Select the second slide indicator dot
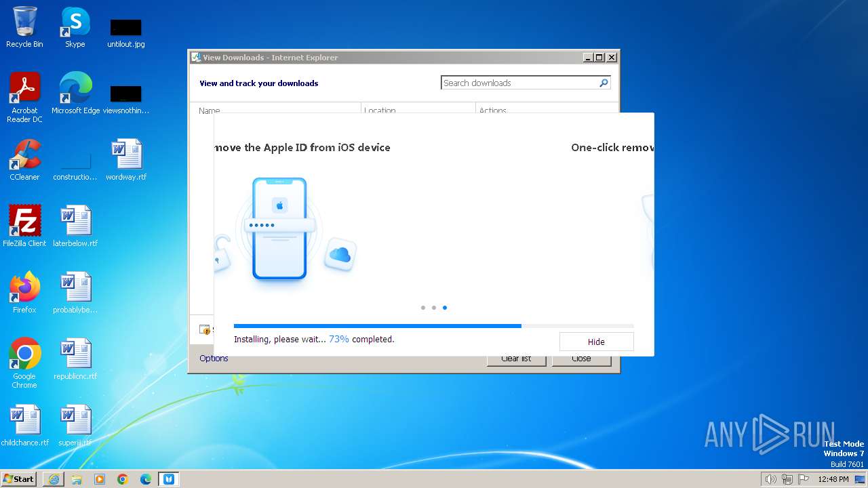868x488 pixels. click(x=434, y=308)
